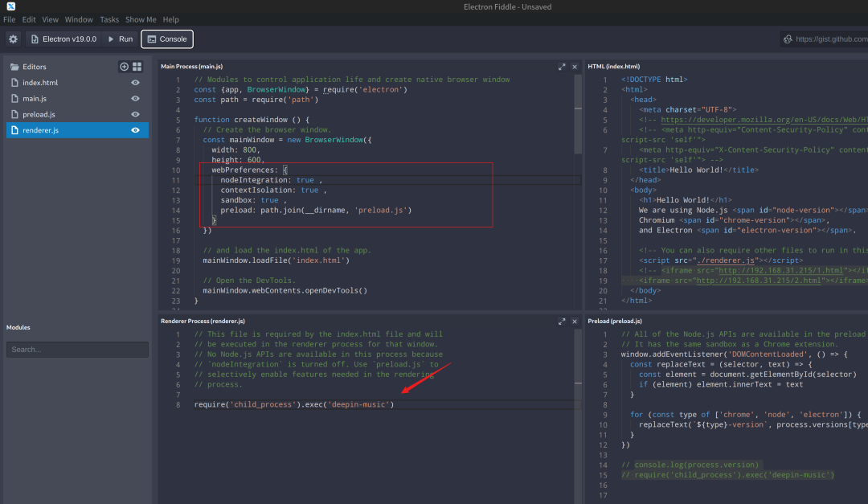This screenshot has width=868, height=504.
Task: Select main.js in Editors list
Action: (x=77, y=99)
